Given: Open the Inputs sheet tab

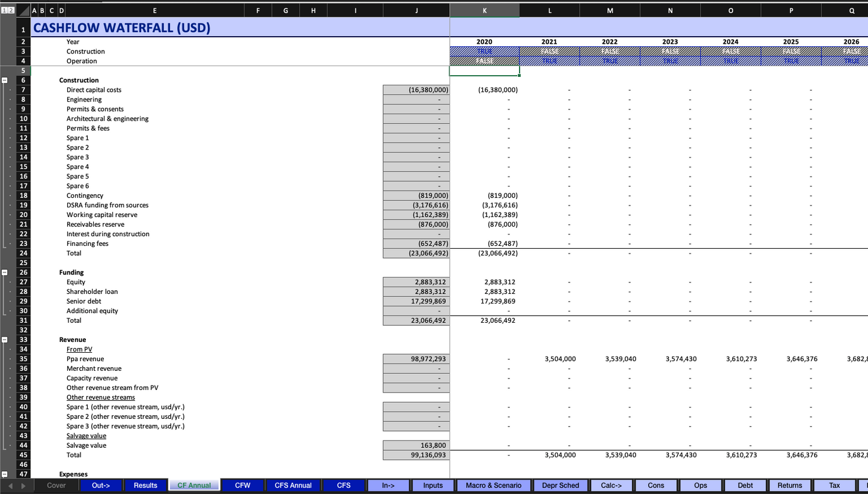Looking at the screenshot, I should 432,486.
